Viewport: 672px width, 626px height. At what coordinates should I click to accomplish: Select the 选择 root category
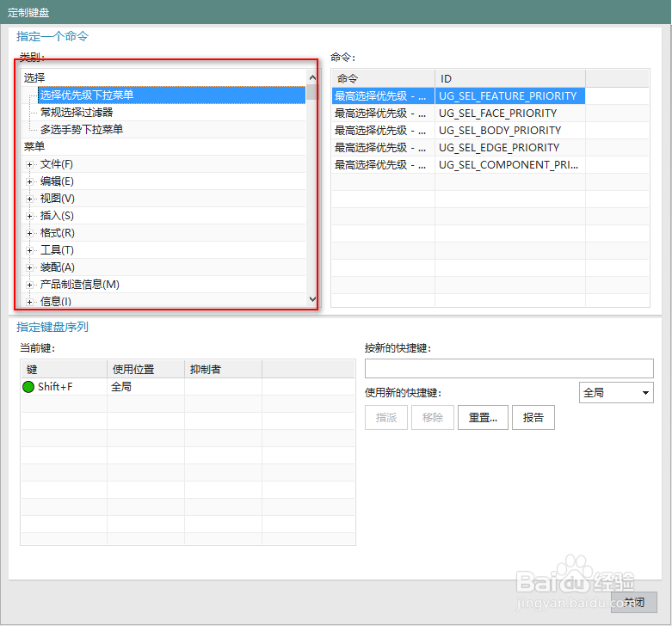click(34, 78)
